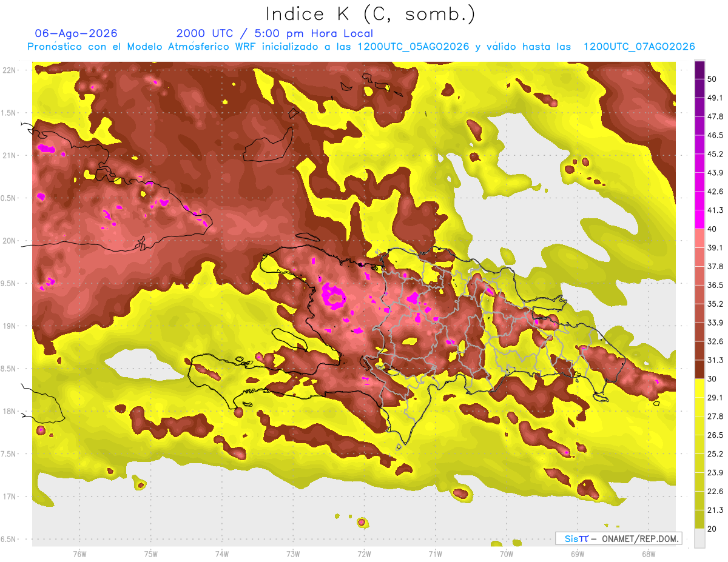Click legend value '47.8'
This screenshot has width=728, height=562.
coord(715,116)
